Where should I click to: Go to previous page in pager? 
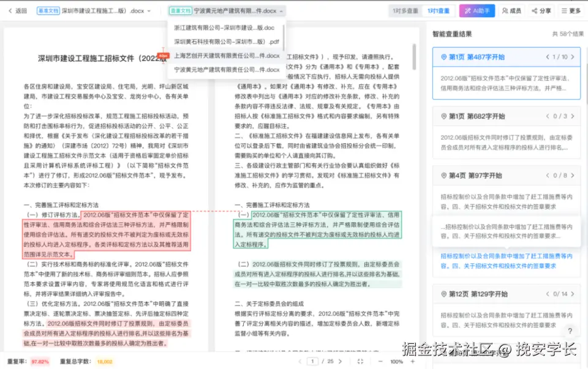pyautogui.click(x=300, y=362)
